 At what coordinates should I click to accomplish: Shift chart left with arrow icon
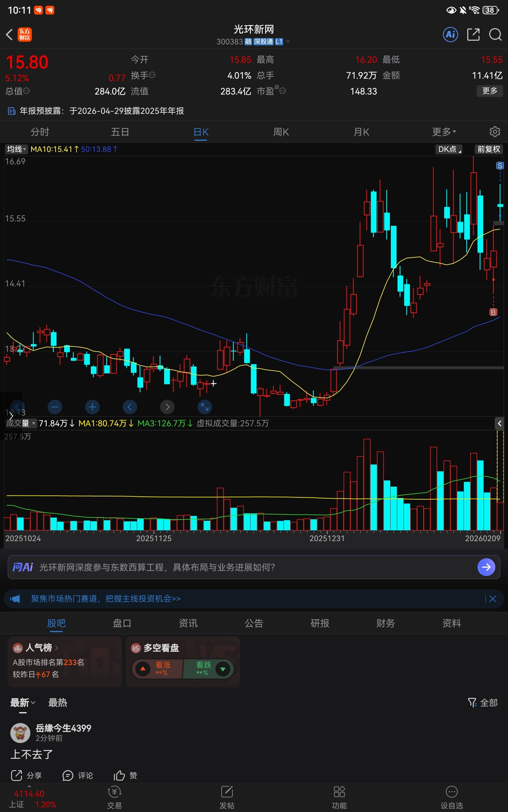pos(130,407)
